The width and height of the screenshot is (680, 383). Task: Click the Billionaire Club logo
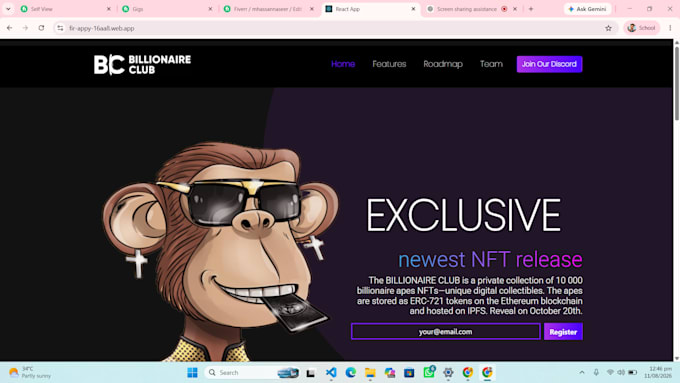(x=142, y=65)
